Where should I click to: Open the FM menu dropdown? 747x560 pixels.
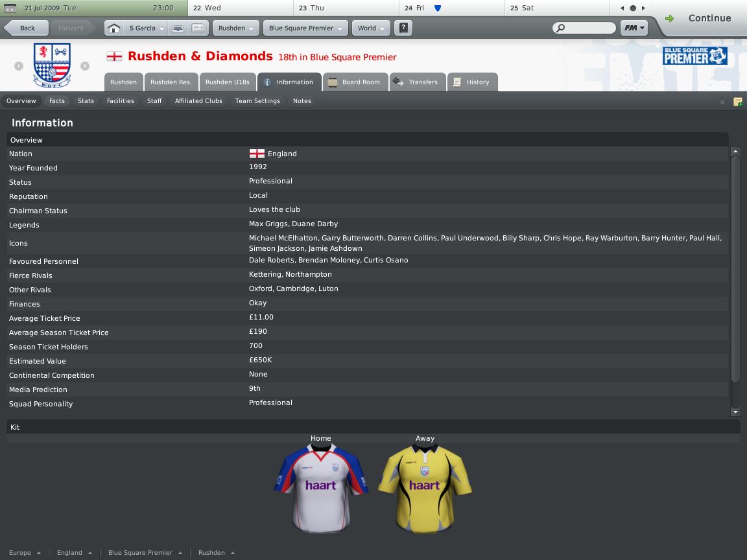634,28
